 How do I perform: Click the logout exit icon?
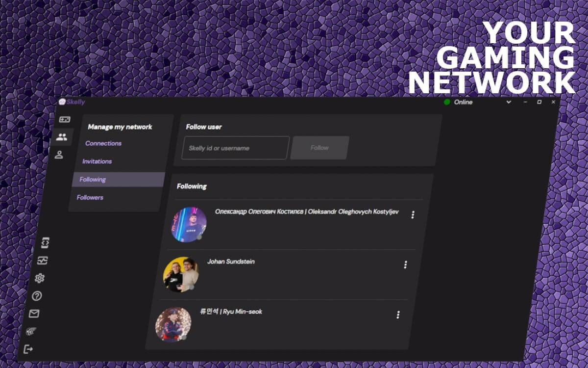click(28, 349)
